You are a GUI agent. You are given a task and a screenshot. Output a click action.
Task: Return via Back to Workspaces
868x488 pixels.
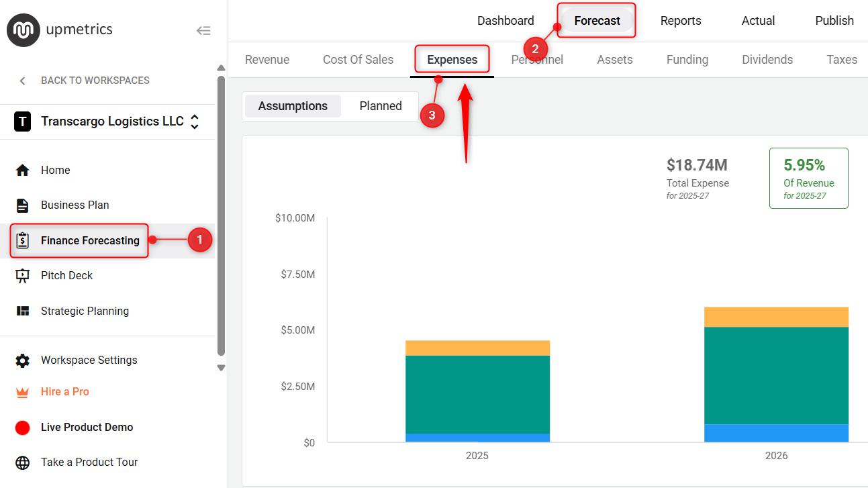(x=95, y=81)
